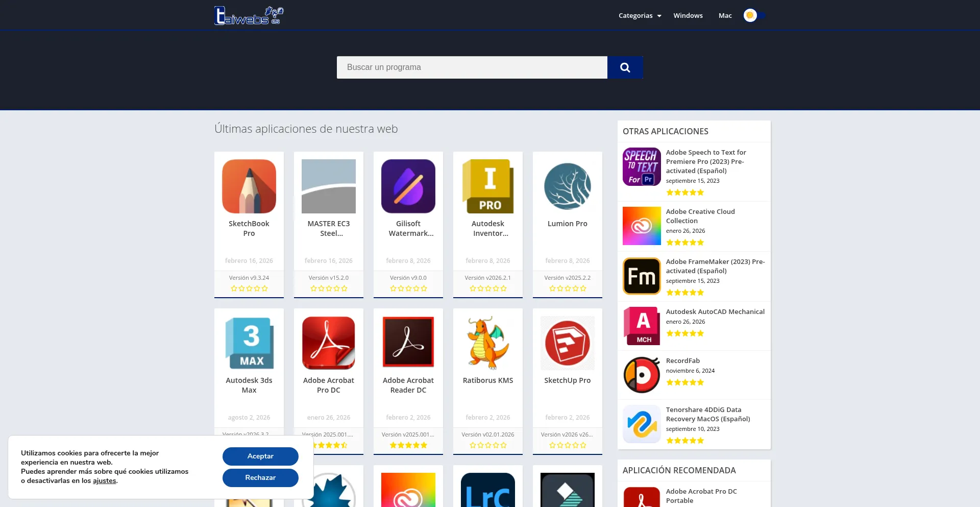
Task: Open the Autodesk 3ds Max icon
Action: pyautogui.click(x=249, y=343)
